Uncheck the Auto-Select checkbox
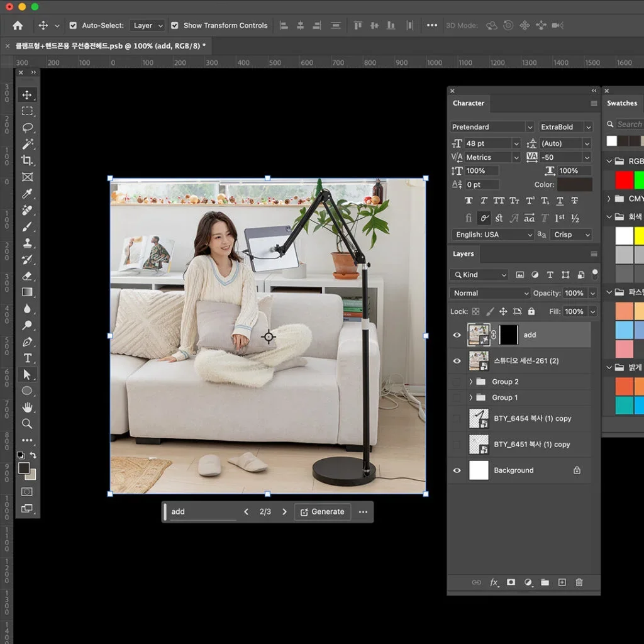The width and height of the screenshot is (644, 644). 73,26
